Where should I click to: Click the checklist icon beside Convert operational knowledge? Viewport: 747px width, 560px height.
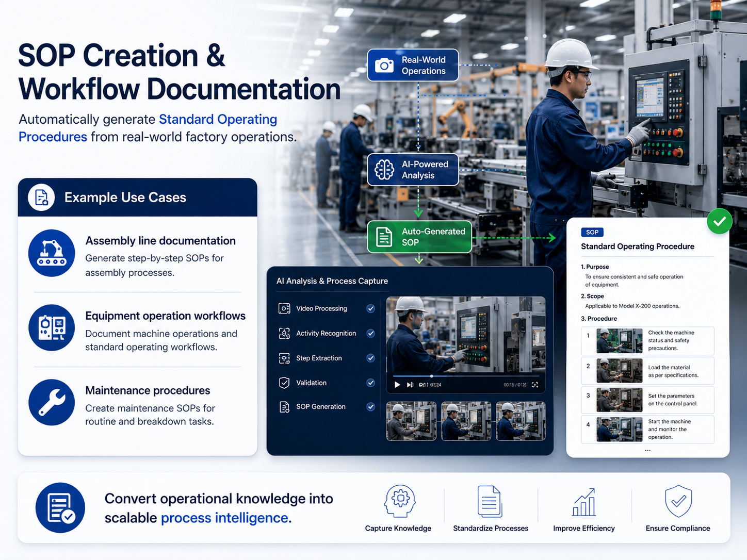60,508
